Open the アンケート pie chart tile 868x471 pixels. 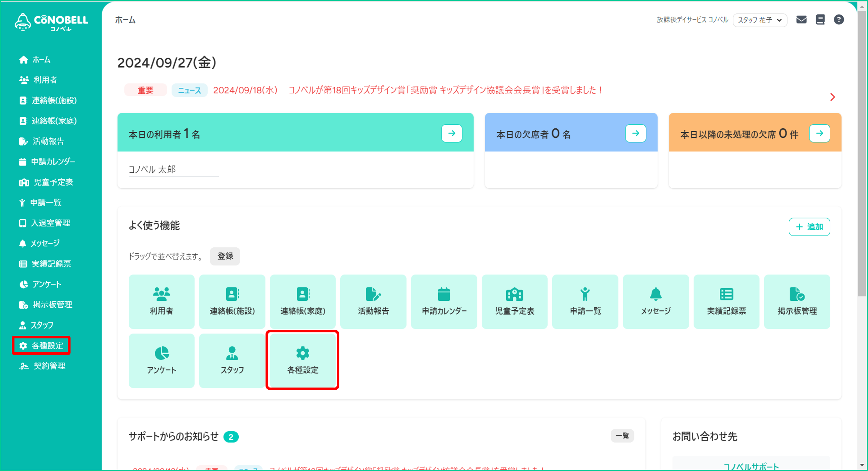162,360
